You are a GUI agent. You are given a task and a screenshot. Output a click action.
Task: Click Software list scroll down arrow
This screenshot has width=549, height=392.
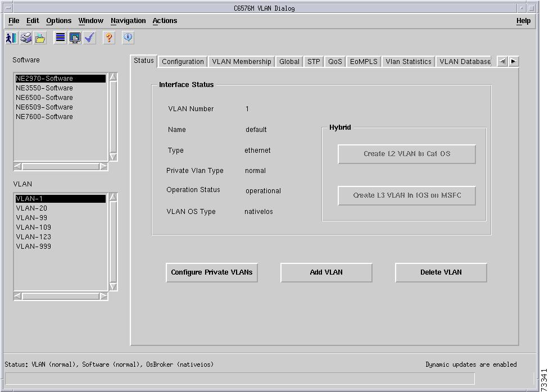113,157
